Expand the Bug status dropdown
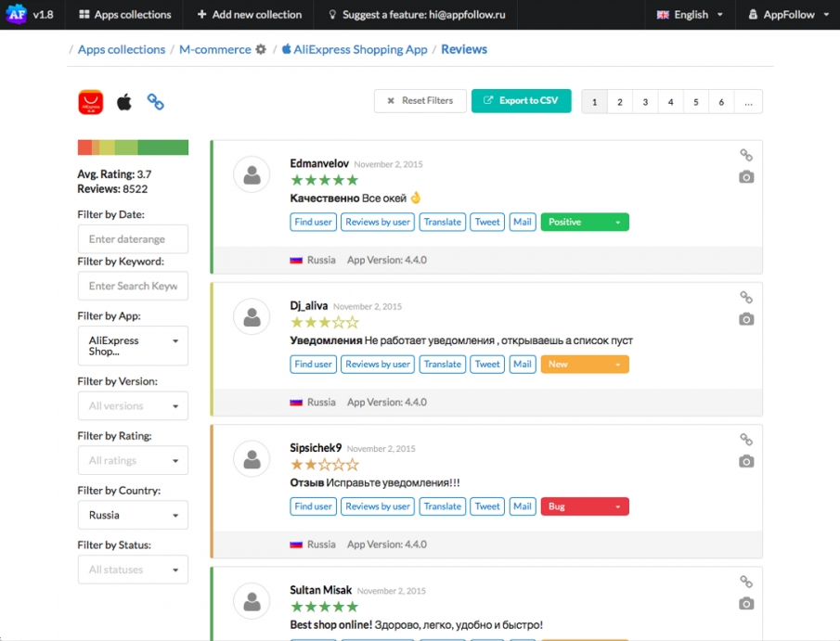 pos(585,506)
